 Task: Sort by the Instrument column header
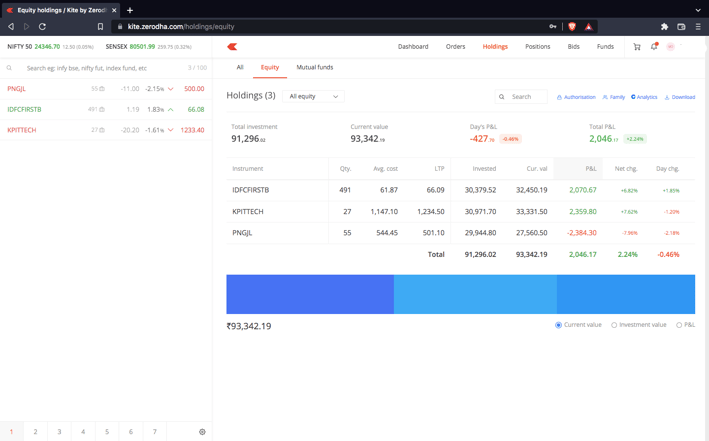click(x=248, y=169)
